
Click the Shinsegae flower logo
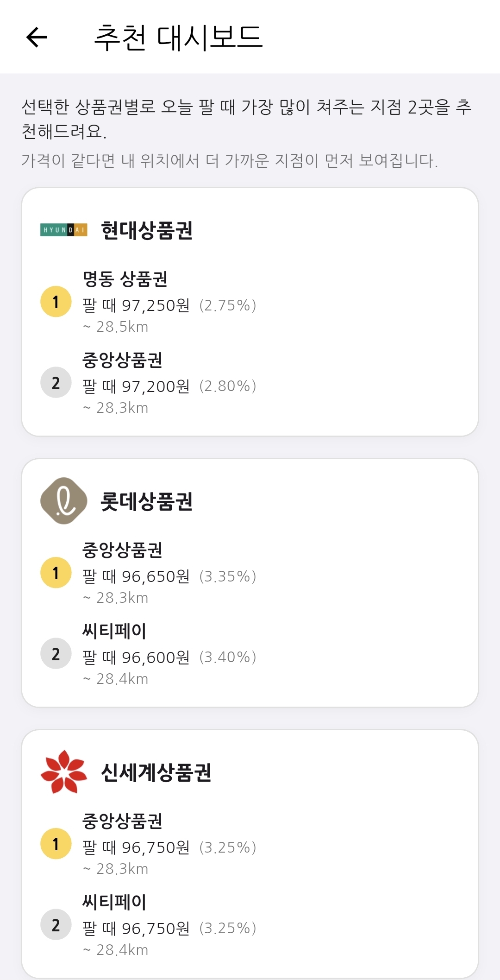tap(64, 772)
